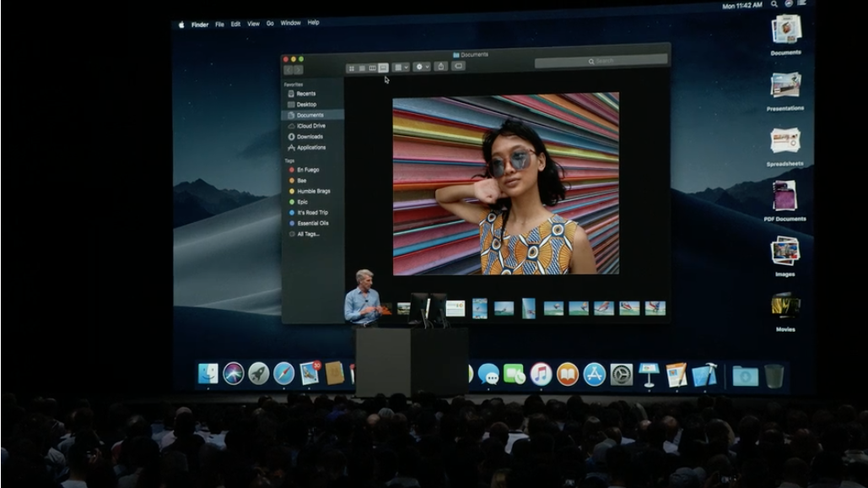Image resolution: width=868 pixels, height=488 pixels.
Task: Open Applications in the Finder sidebar
Action: pos(312,148)
